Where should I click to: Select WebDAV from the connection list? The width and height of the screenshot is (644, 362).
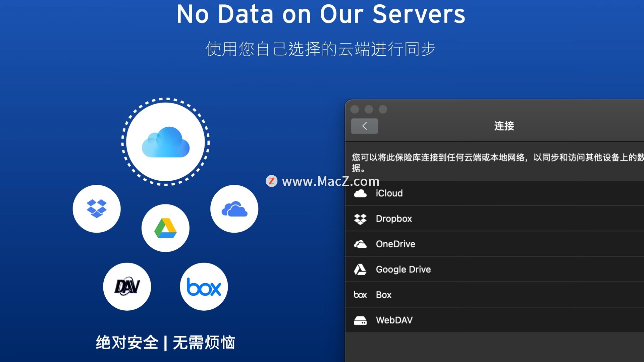point(495,320)
